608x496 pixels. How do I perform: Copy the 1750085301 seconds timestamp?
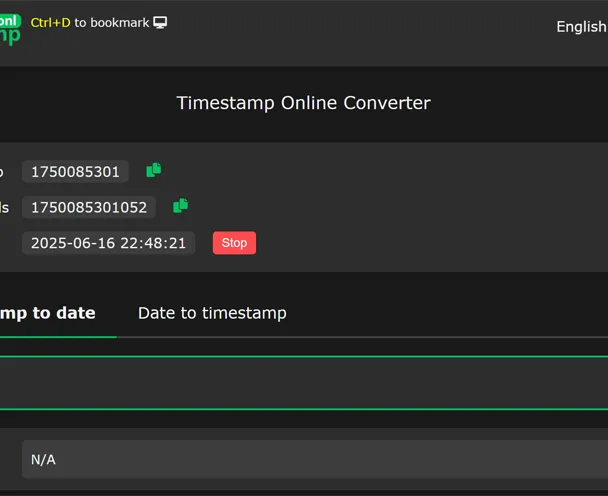coord(154,170)
